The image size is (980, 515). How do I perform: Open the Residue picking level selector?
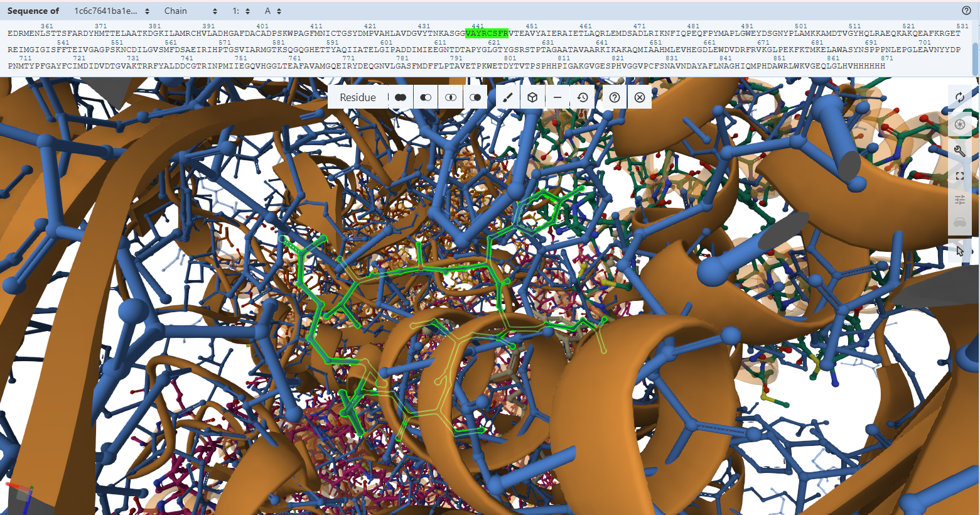pos(358,97)
